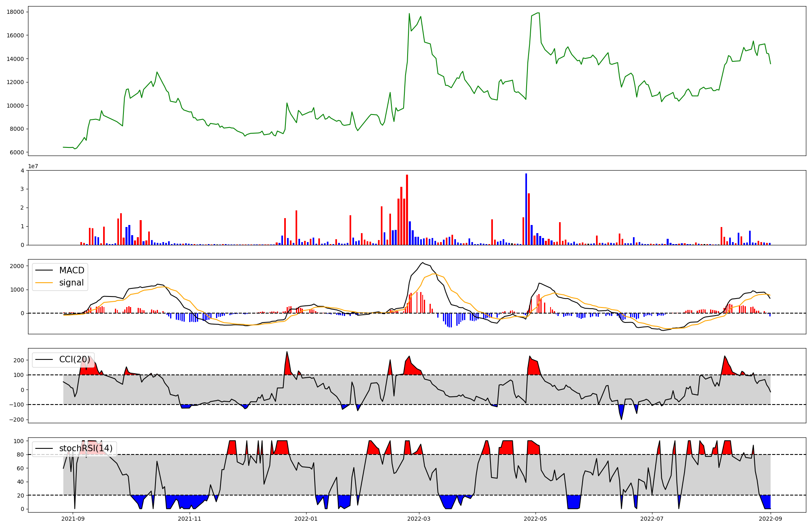Click the black MACD legend line sample

tap(44, 270)
